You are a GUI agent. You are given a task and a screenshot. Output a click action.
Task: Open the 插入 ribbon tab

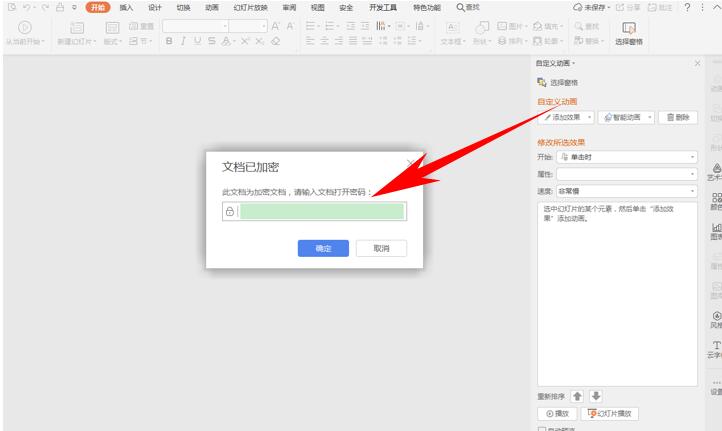[126, 7]
